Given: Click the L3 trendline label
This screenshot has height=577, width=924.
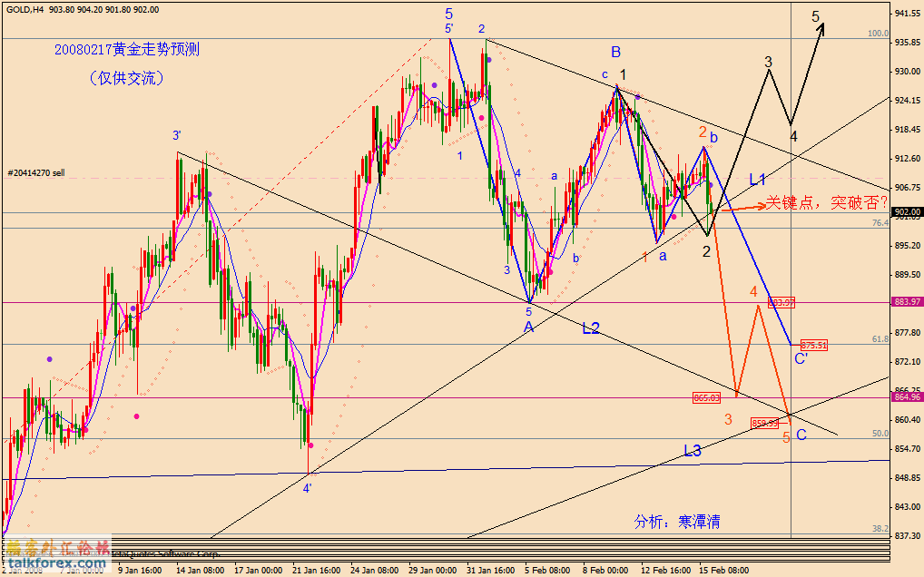Looking at the screenshot, I should pyautogui.click(x=693, y=450).
